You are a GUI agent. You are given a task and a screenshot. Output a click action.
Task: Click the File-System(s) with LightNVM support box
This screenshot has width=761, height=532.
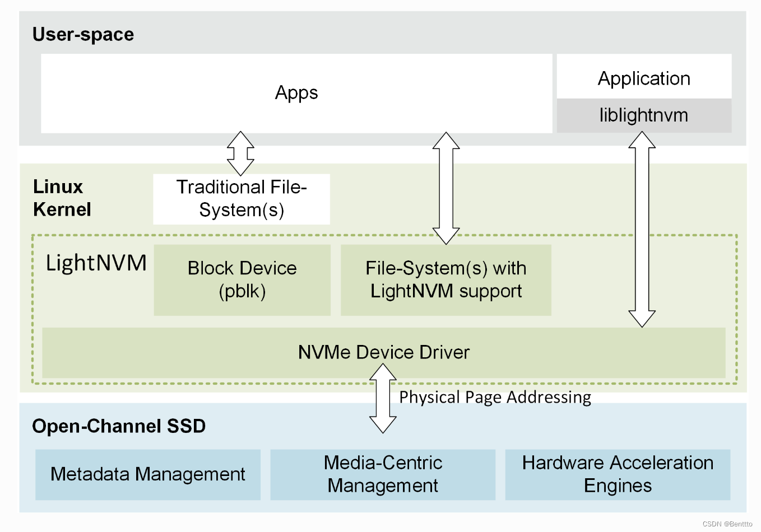pos(446,279)
